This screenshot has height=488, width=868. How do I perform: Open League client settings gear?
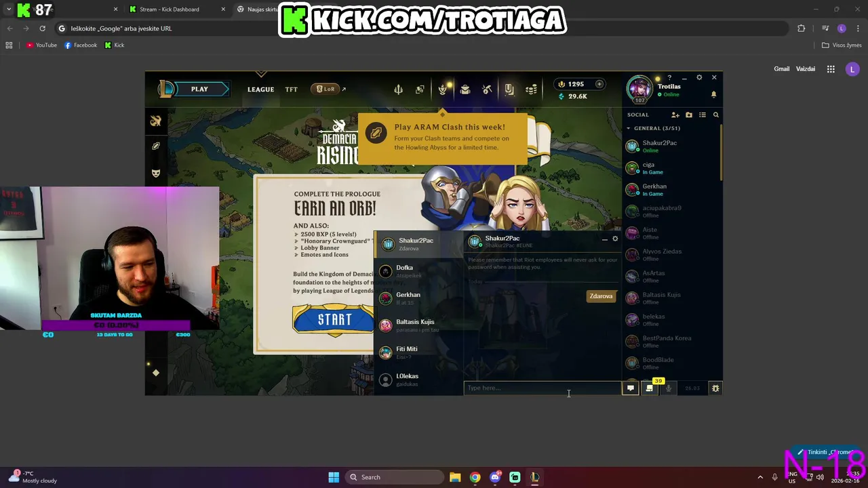[x=699, y=78]
